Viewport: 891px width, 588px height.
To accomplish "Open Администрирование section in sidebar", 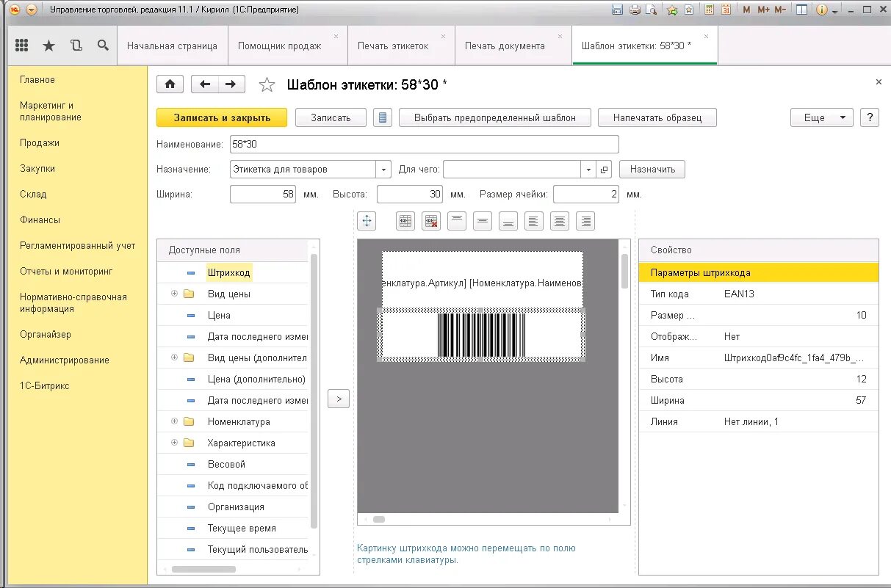I will 65,360.
